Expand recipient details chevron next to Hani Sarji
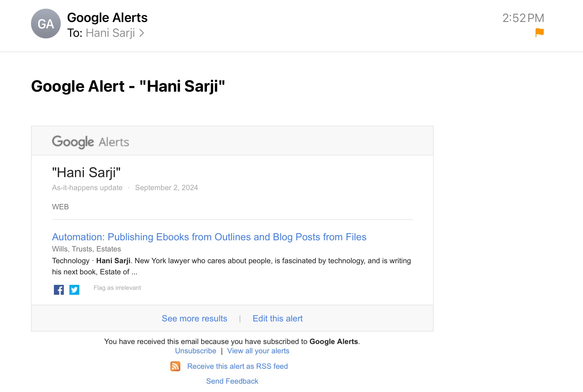583x392 pixels. pos(142,33)
